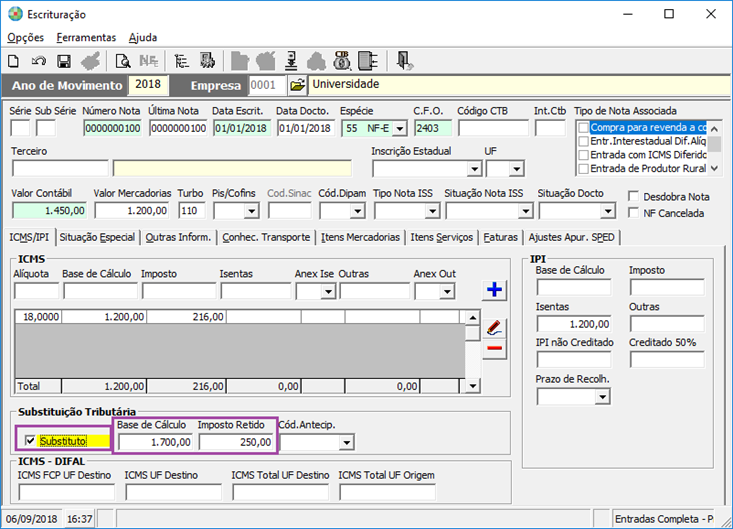Click the open folder icon beside Empresa
Image resolution: width=733 pixels, height=529 pixels.
(296, 86)
